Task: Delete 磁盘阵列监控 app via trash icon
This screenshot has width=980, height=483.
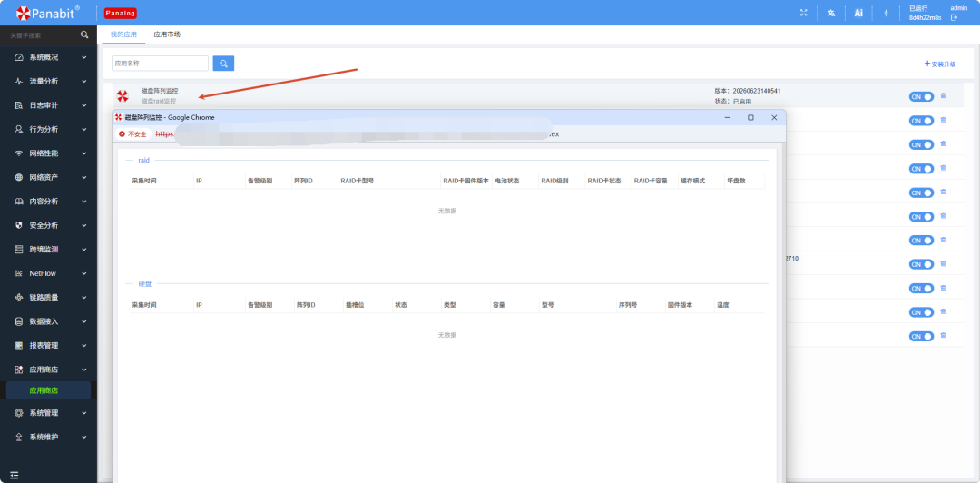Action: pos(944,95)
